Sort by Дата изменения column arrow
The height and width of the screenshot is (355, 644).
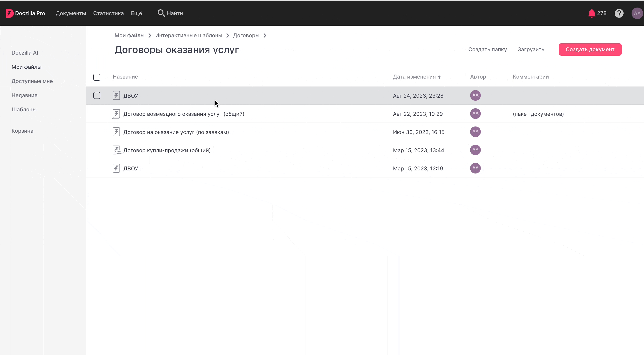click(439, 77)
